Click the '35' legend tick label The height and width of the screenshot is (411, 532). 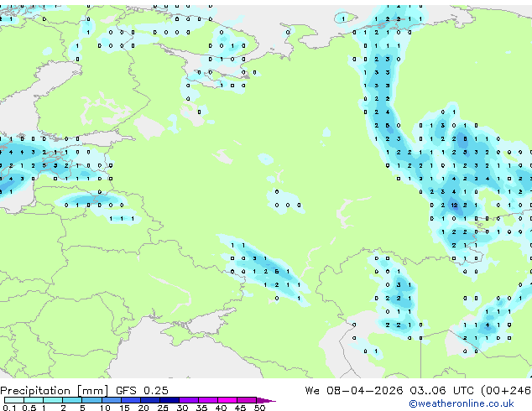201,408
